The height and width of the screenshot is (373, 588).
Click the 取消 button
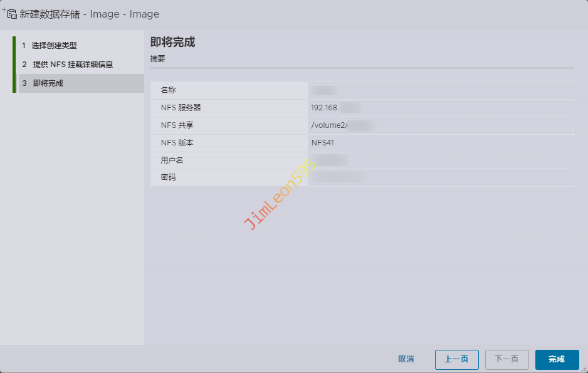point(406,359)
